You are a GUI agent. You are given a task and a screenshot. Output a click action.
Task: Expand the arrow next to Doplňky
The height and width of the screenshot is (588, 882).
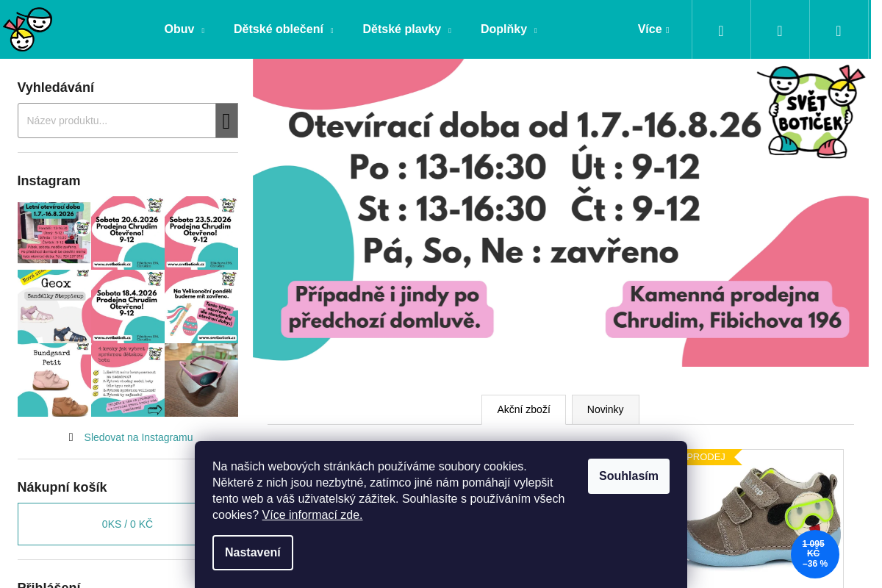pyautogui.click(x=535, y=31)
